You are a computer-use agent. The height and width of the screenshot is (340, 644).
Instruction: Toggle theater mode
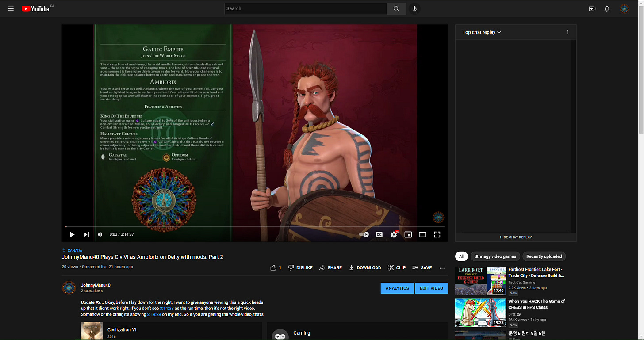[422, 234]
